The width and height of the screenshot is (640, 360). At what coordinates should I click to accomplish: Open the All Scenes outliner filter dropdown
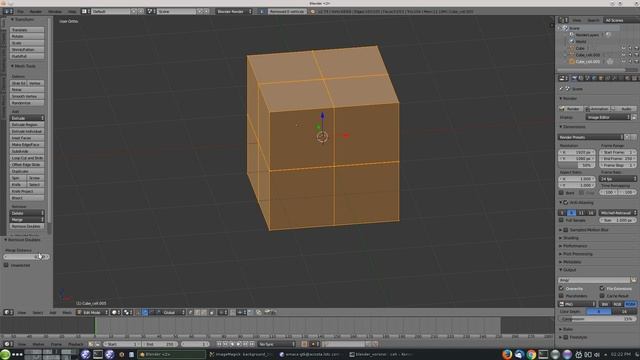[622, 20]
